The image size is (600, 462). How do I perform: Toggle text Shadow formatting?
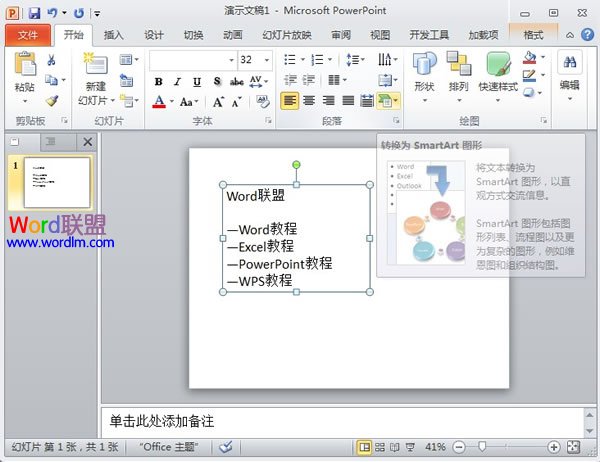(217, 82)
